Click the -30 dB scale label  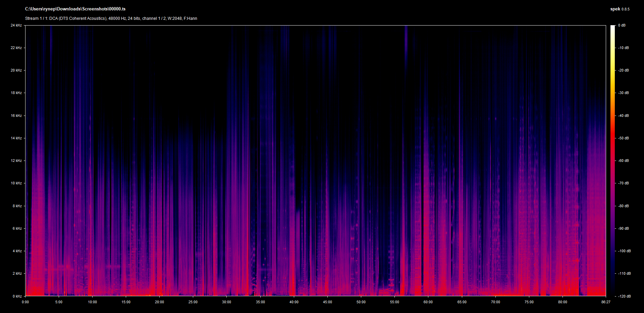tap(623, 93)
